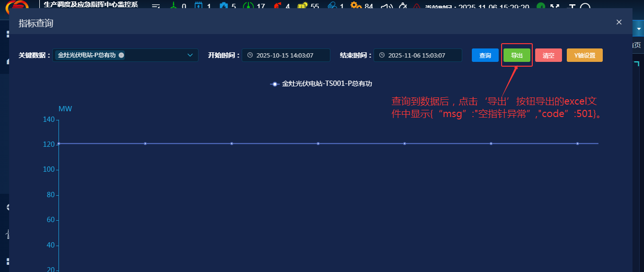Toggle the speaker sound icon in header
This screenshot has height=272, width=644.
pyautogui.click(x=386, y=6)
